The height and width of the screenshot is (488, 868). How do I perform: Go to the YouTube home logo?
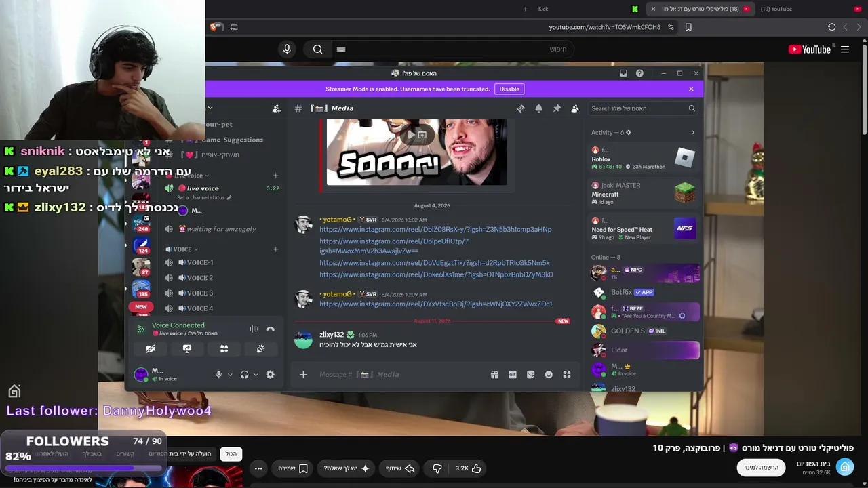(x=810, y=49)
